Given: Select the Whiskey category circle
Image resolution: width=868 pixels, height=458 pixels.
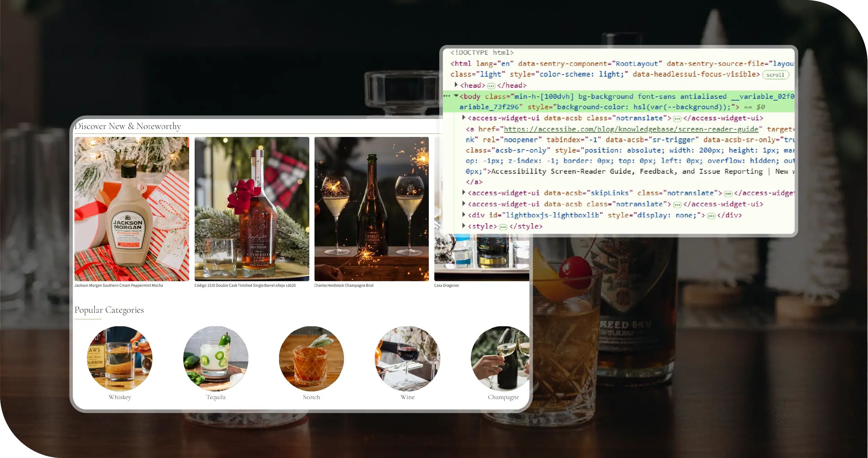Looking at the screenshot, I should [x=119, y=358].
